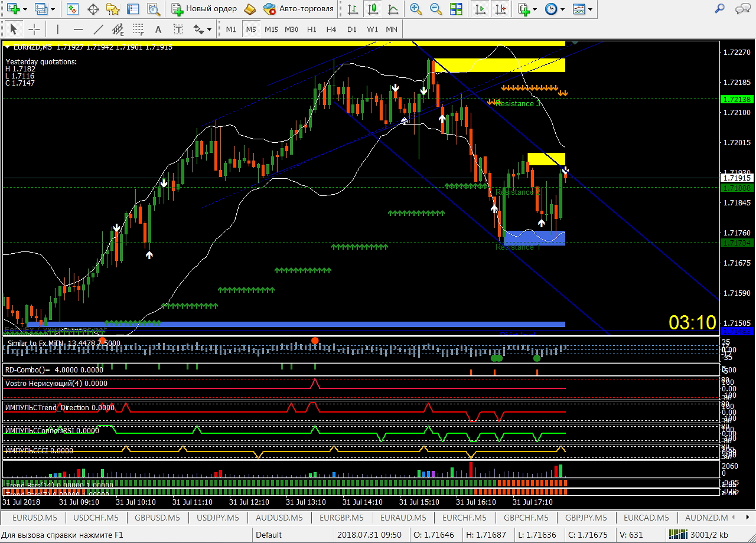Draw a vertical line object
The image size is (756, 543).
(x=57, y=29)
